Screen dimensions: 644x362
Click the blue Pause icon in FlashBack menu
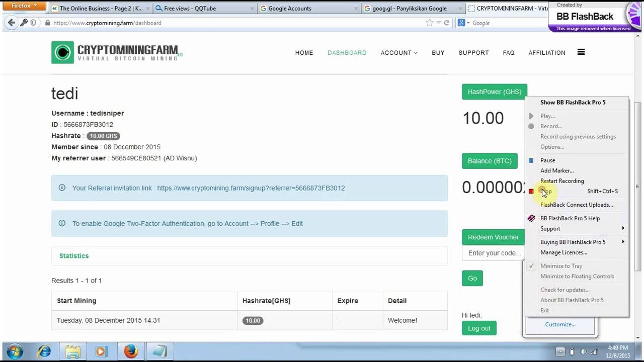coord(531,160)
